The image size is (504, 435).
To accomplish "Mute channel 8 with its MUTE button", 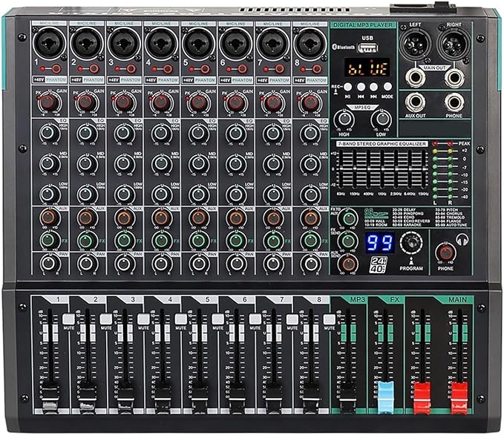I will coord(330,318).
